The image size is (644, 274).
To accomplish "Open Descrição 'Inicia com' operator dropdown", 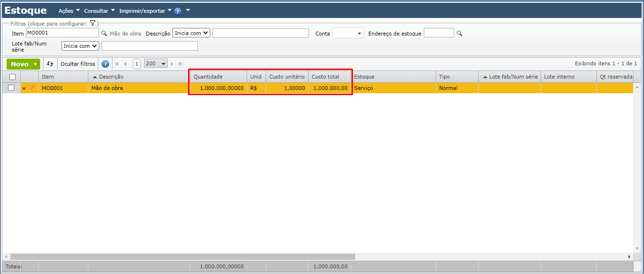I will [191, 33].
